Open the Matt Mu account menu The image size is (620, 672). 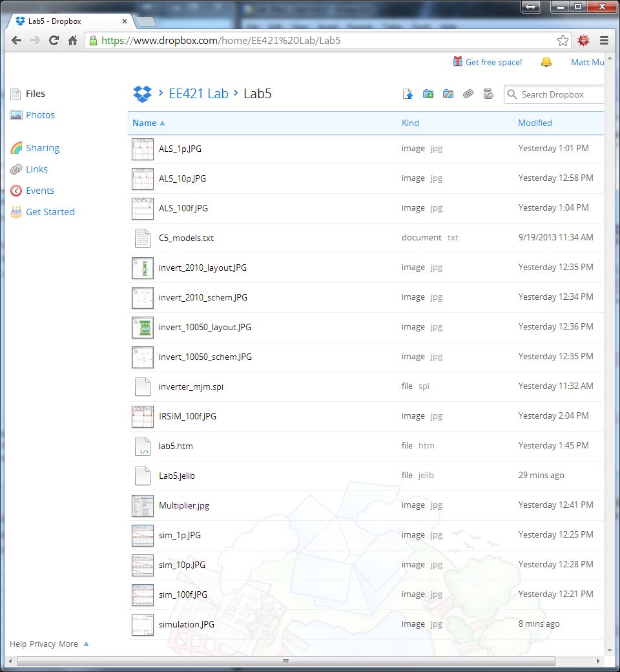(587, 62)
